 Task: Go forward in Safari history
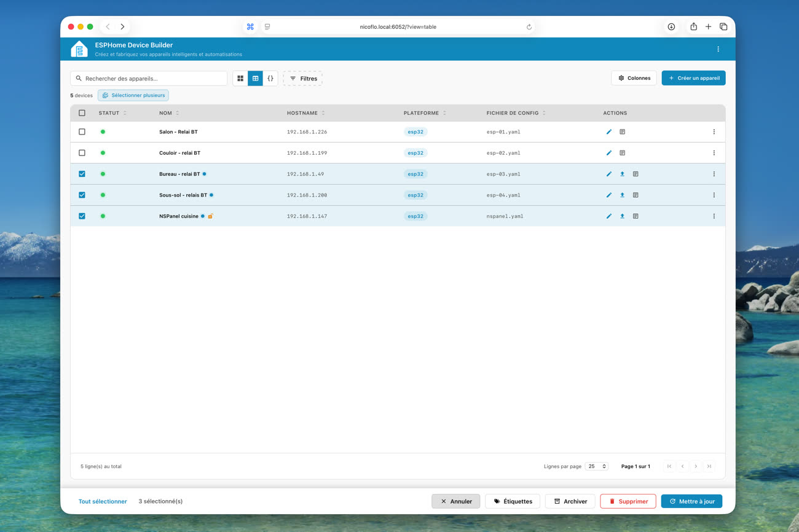(x=122, y=27)
